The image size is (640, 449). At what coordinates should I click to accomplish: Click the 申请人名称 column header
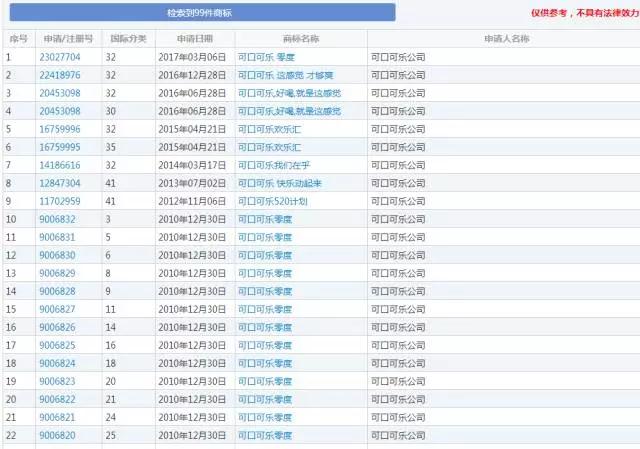(x=505, y=39)
